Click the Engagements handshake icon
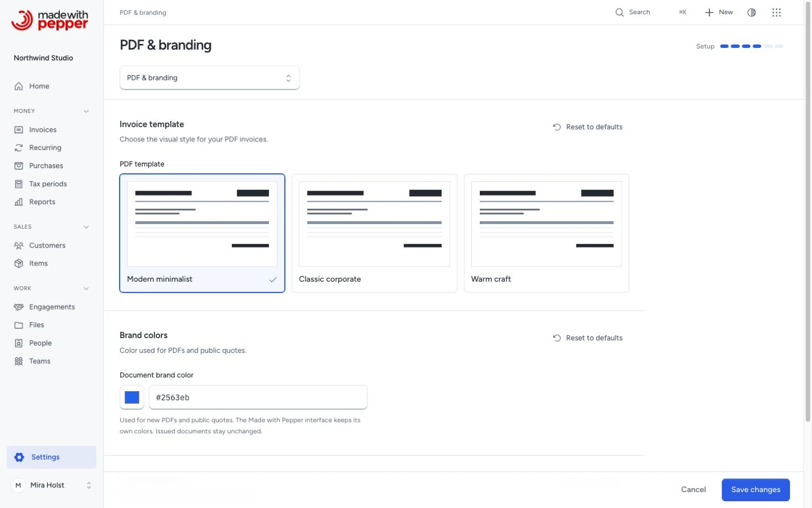This screenshot has height=508, width=812. point(19,307)
